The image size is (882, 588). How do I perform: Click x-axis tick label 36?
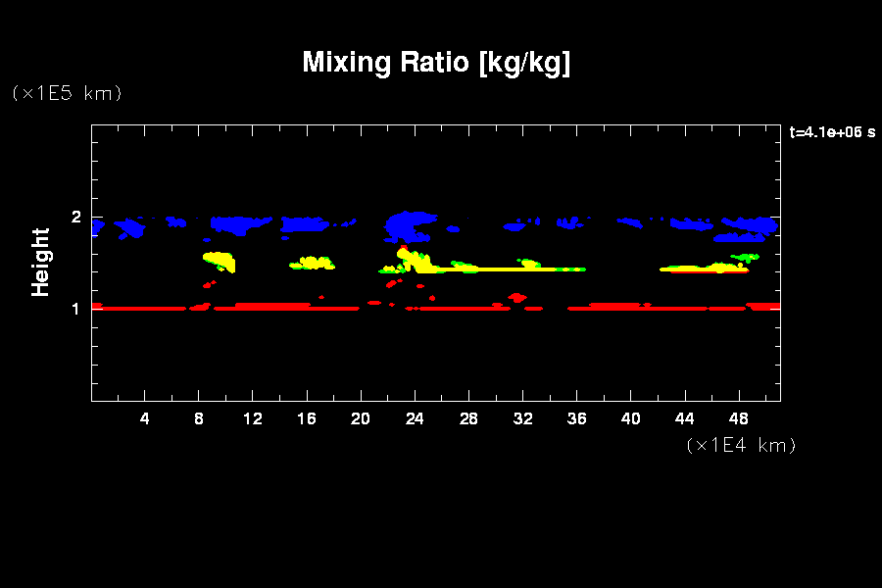point(576,418)
